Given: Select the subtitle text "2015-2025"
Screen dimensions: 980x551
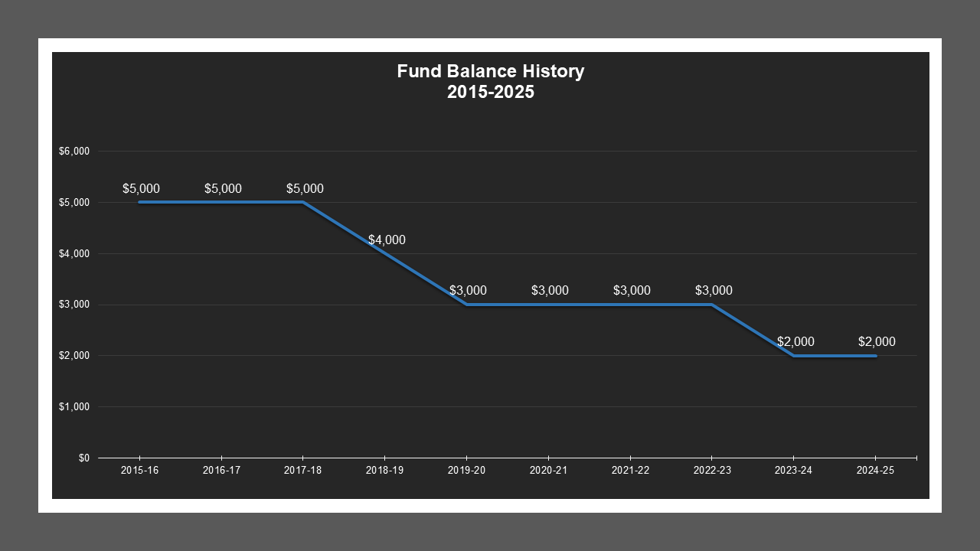Looking at the screenshot, I should pos(490,92).
